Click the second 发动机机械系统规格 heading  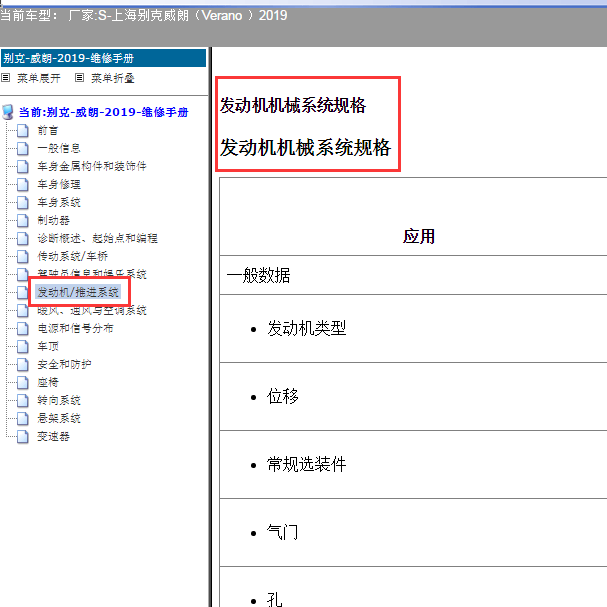point(305,147)
